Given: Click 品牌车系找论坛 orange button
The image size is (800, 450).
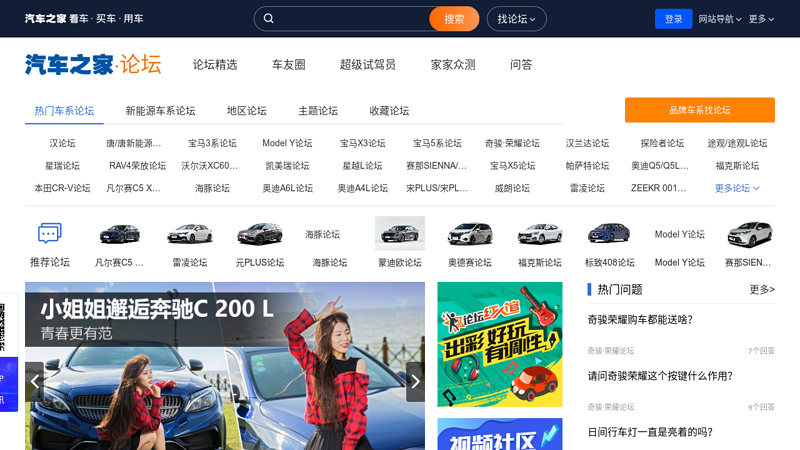Looking at the screenshot, I should coord(699,110).
